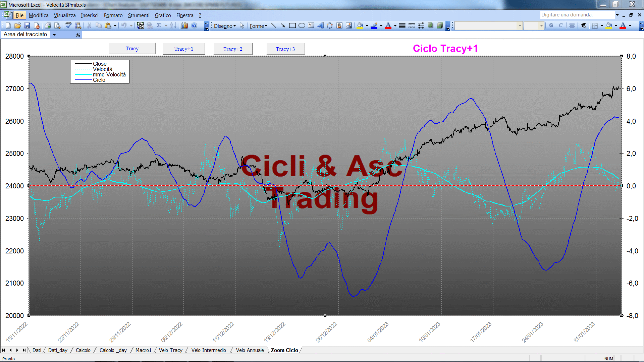Expand the Borders dropdown arrow
The image size is (644, 362).
(602, 26)
